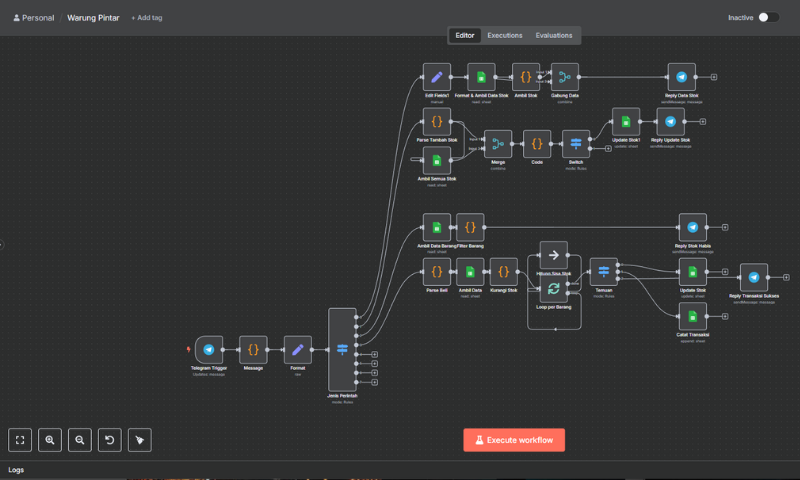This screenshot has height=480, width=800.
Task: Open Format & Ambil Data Stok sheet node
Action: (x=481, y=77)
